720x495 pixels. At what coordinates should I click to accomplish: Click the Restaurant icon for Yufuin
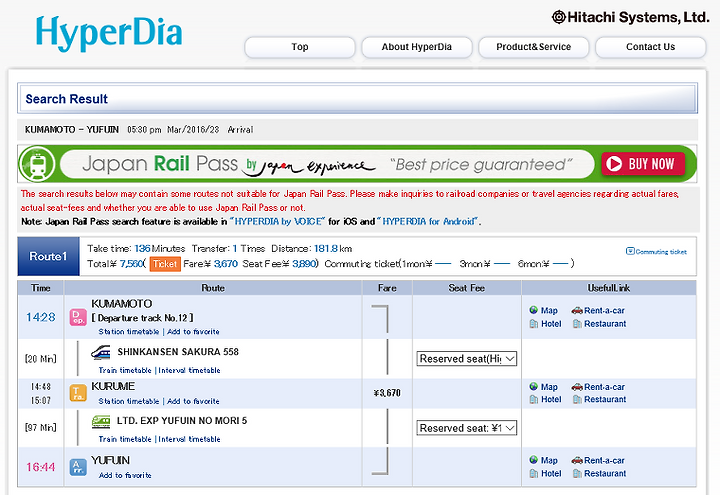point(577,473)
